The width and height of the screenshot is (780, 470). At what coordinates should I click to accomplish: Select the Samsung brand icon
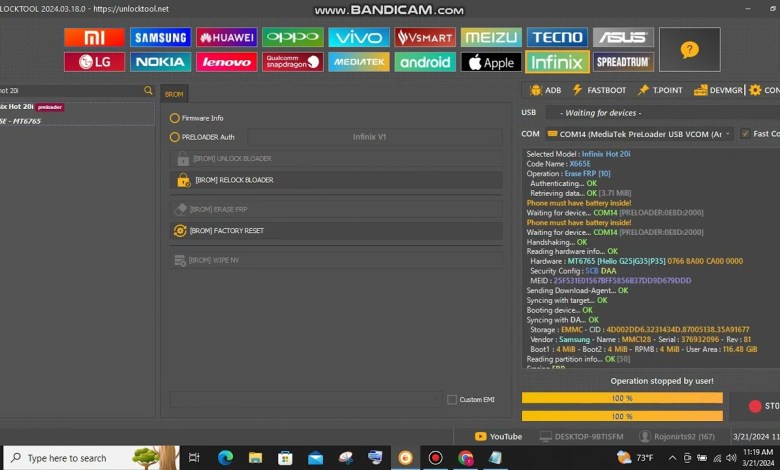click(x=160, y=37)
